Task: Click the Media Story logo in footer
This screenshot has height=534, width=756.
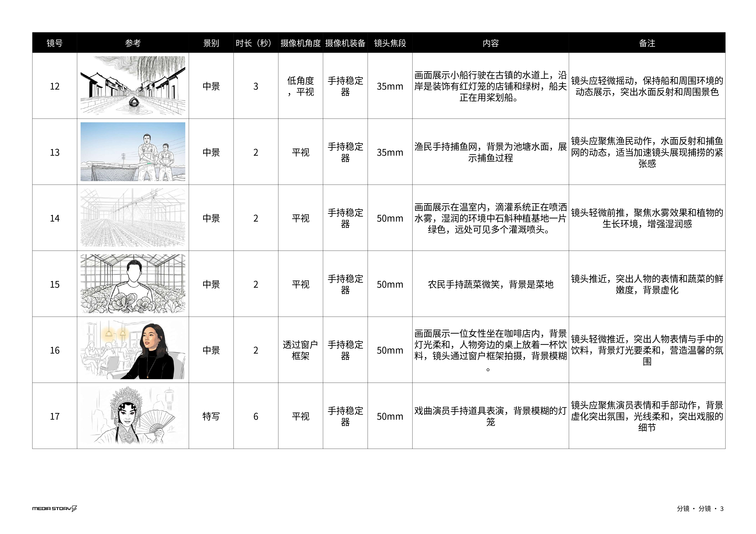Action: click(55, 509)
